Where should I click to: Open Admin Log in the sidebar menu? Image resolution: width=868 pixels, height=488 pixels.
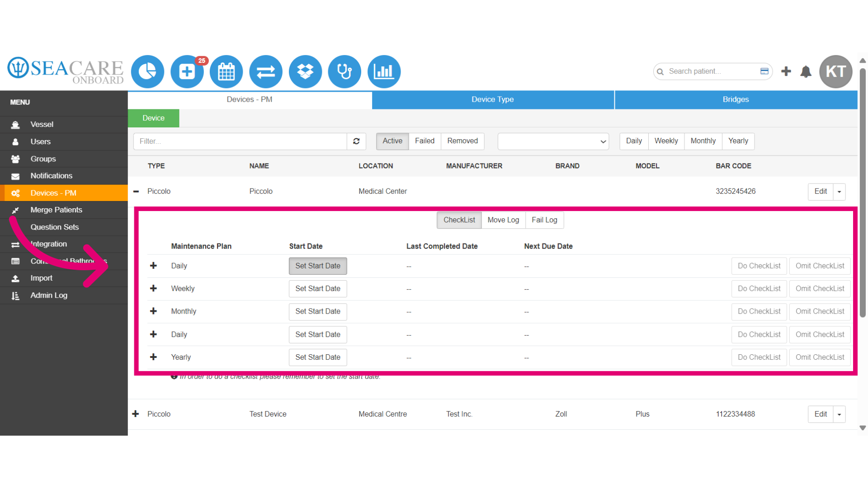49,296
